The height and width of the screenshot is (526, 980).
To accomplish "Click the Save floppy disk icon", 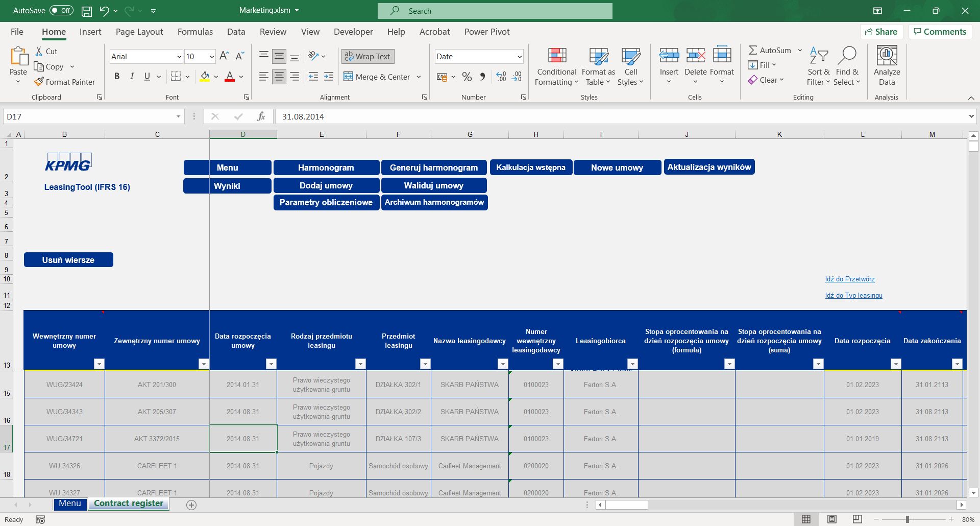I will 87,11.
